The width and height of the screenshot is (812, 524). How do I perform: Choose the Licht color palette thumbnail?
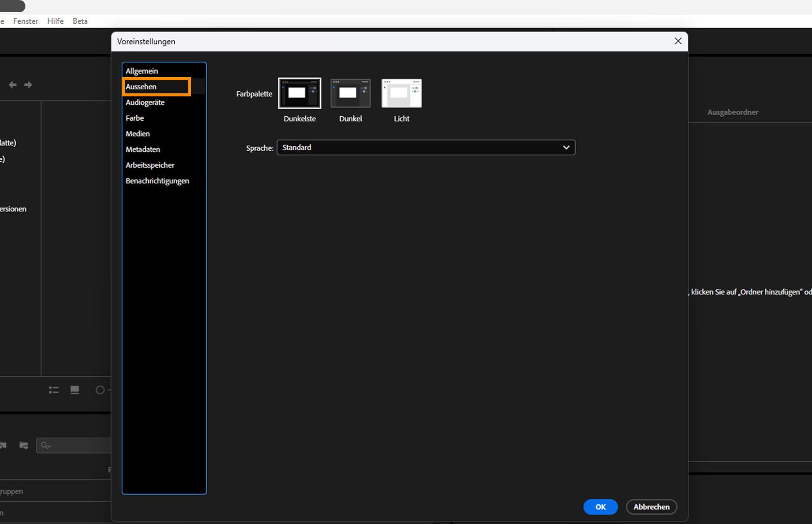(x=401, y=93)
